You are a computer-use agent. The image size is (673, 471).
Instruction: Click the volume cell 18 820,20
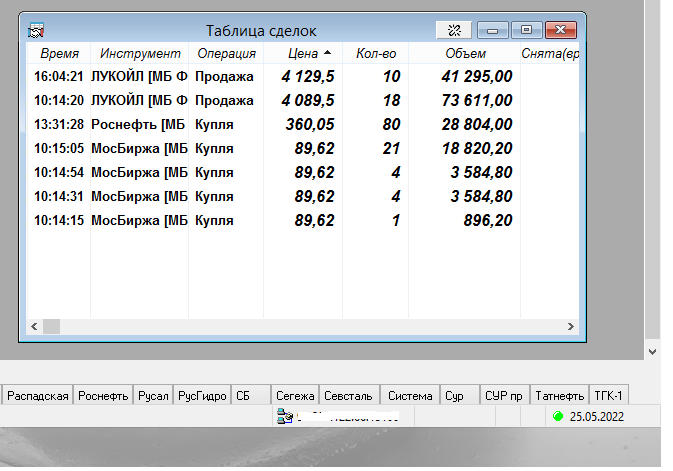(477, 149)
